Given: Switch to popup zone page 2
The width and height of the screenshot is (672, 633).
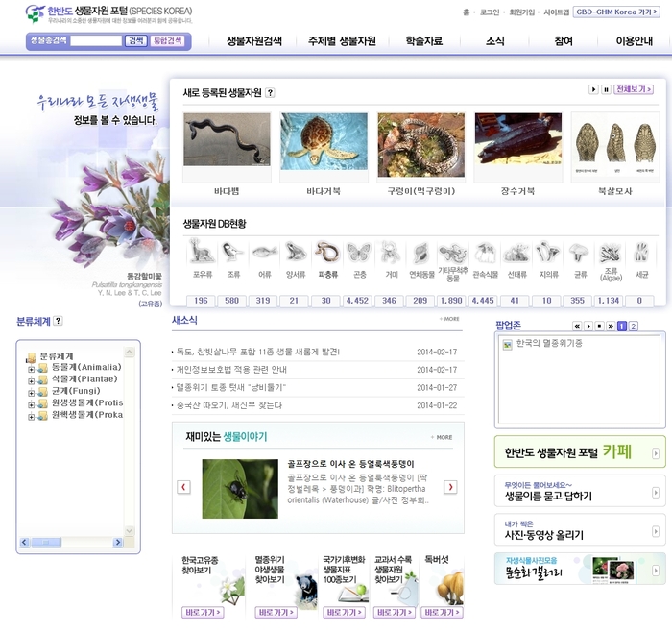Looking at the screenshot, I should tap(634, 326).
